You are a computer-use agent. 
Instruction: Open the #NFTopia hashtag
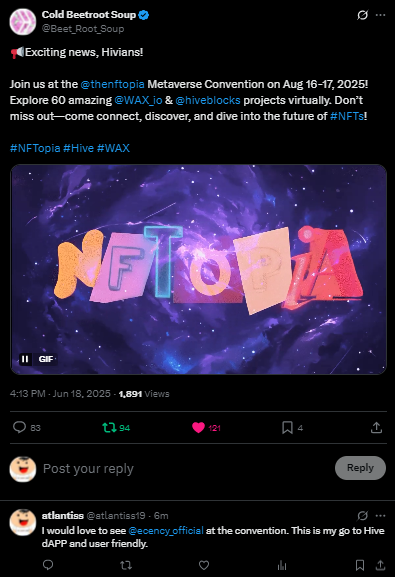click(35, 148)
